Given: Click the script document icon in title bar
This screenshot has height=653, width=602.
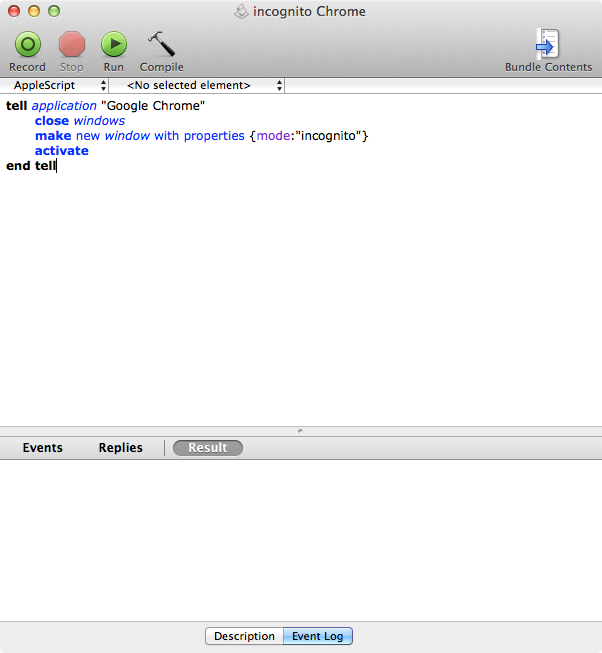Looking at the screenshot, I should pyautogui.click(x=241, y=11).
